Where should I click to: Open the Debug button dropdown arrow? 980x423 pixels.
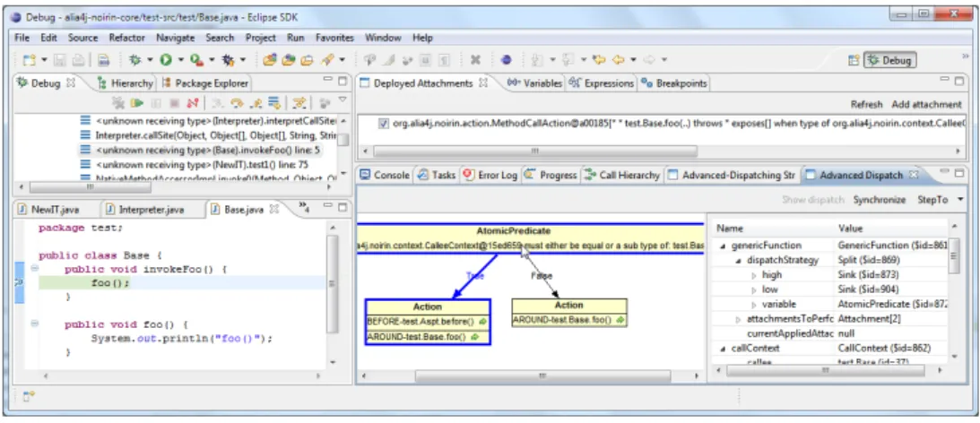tap(150, 60)
